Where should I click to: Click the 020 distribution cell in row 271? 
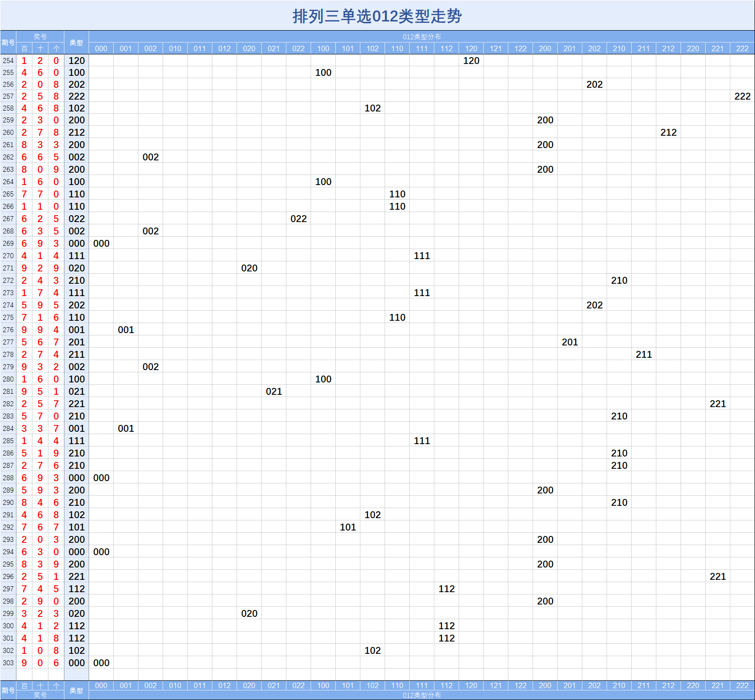click(249, 268)
